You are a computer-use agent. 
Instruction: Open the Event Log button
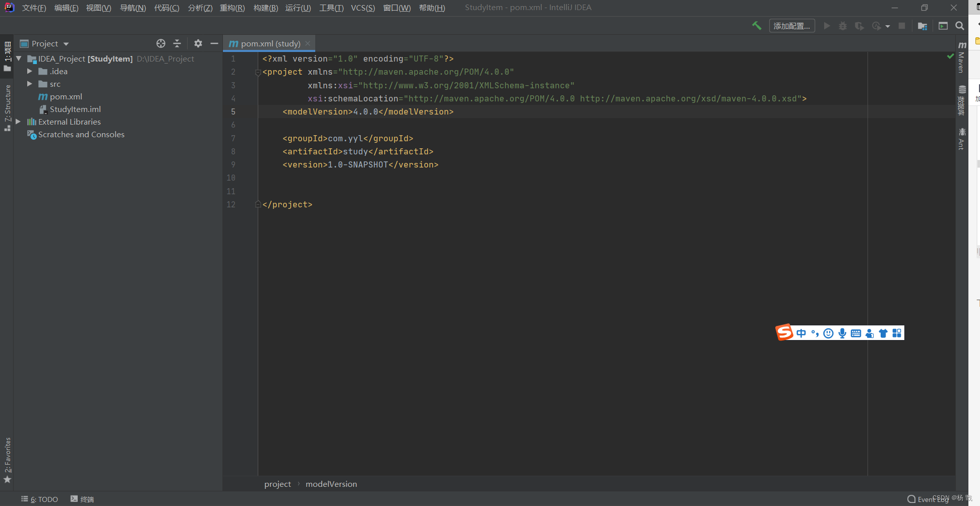[x=928, y=499]
